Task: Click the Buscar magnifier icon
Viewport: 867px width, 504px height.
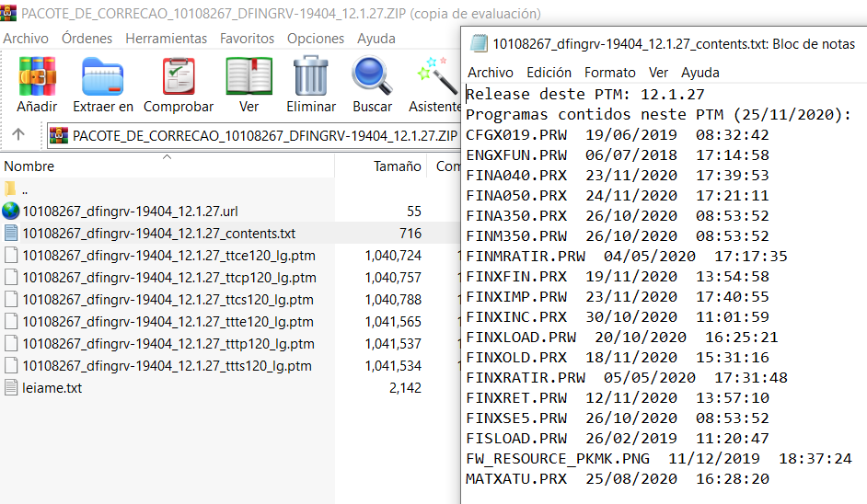Action: [x=372, y=77]
